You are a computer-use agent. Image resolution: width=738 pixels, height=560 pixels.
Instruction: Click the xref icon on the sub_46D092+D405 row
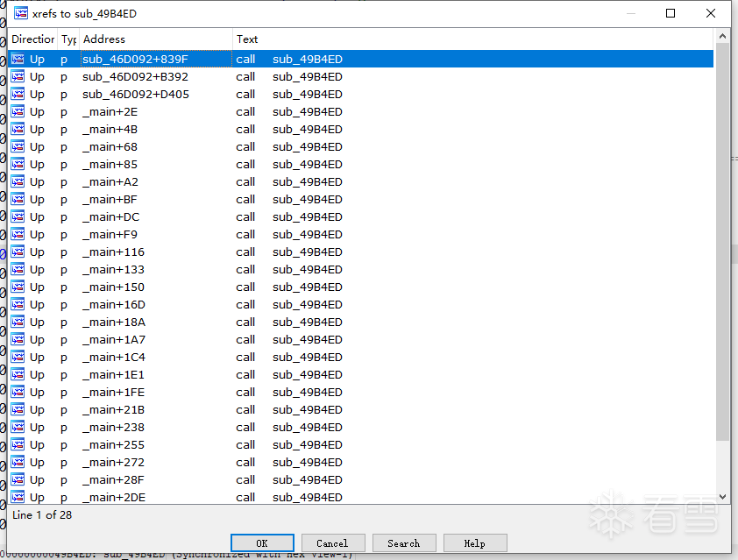tap(18, 94)
